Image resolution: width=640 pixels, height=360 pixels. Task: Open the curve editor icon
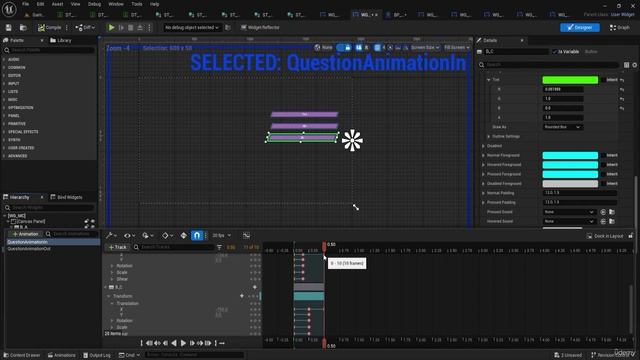point(246,236)
